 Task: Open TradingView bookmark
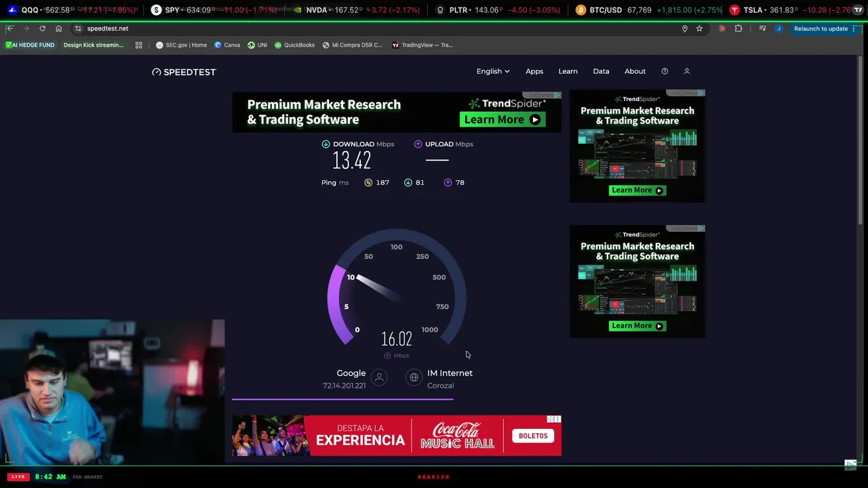click(422, 45)
